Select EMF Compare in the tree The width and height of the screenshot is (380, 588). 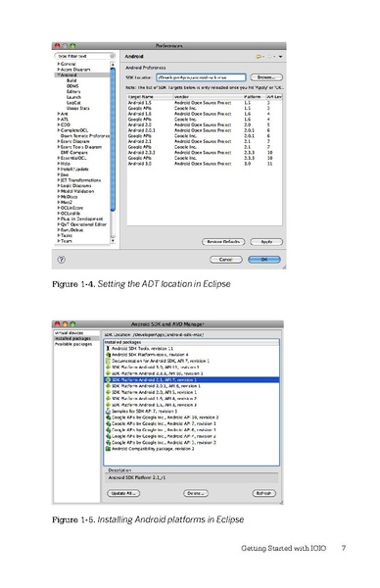73,152
